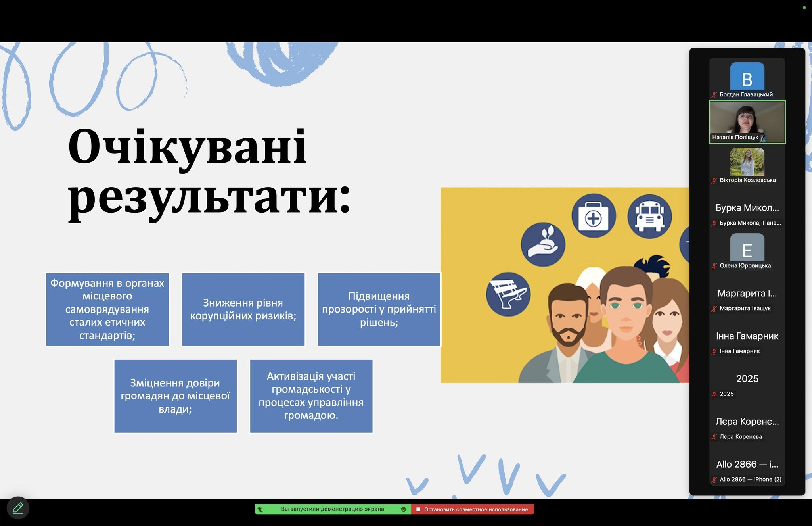Stop screen sharing with the red button
Image resolution: width=812 pixels, height=526 pixels.
(x=472, y=509)
